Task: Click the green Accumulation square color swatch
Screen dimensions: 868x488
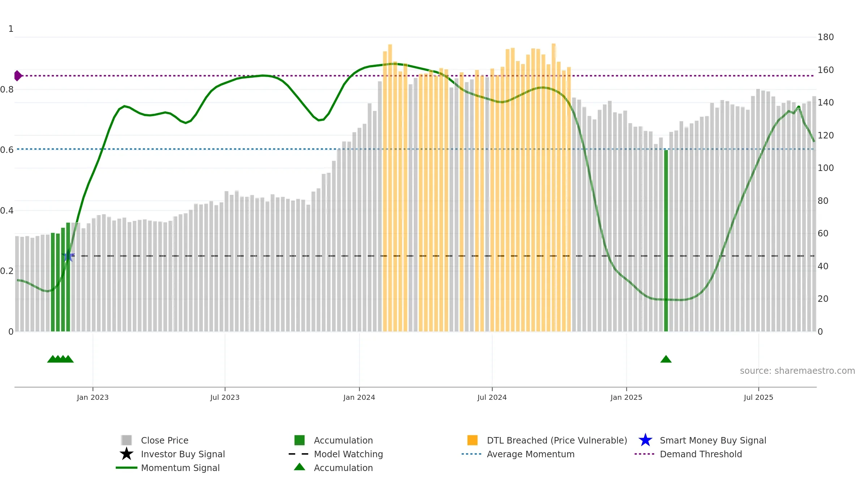Action: tap(299, 440)
